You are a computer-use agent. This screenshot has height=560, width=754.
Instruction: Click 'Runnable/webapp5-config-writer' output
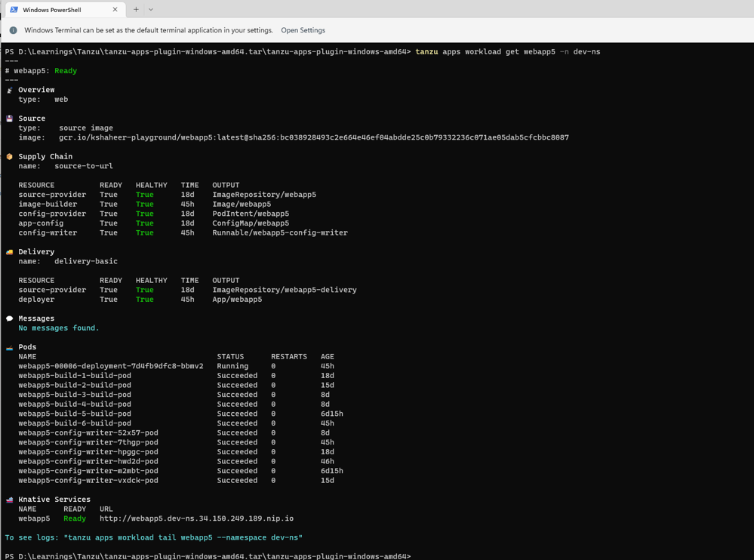(280, 232)
